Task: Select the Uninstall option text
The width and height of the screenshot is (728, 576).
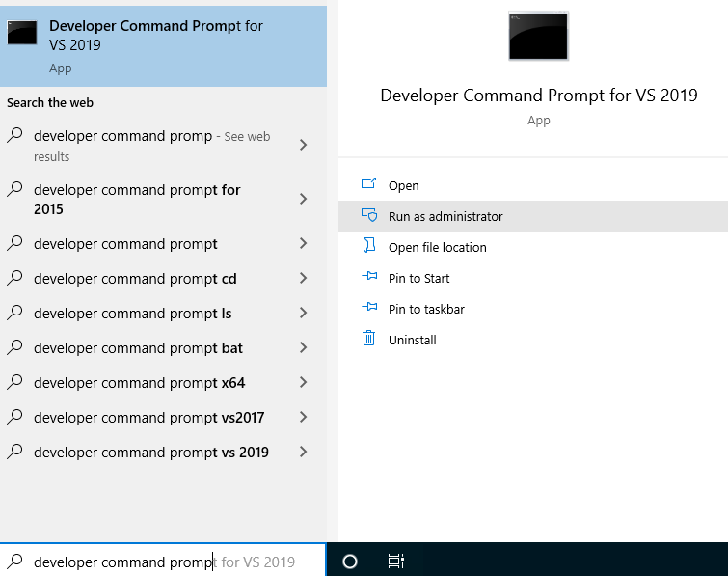Action: click(x=413, y=340)
